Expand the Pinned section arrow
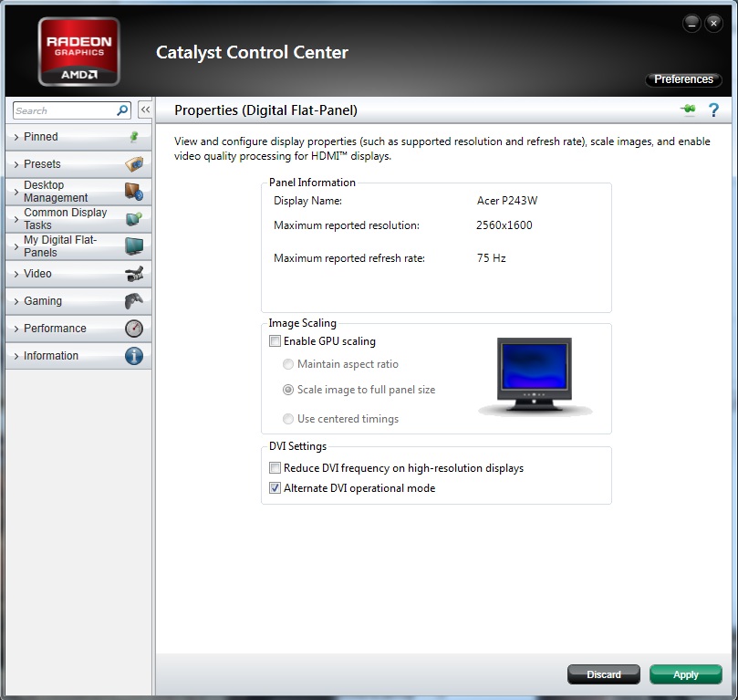Image resolution: width=738 pixels, height=700 pixels. pos(16,137)
